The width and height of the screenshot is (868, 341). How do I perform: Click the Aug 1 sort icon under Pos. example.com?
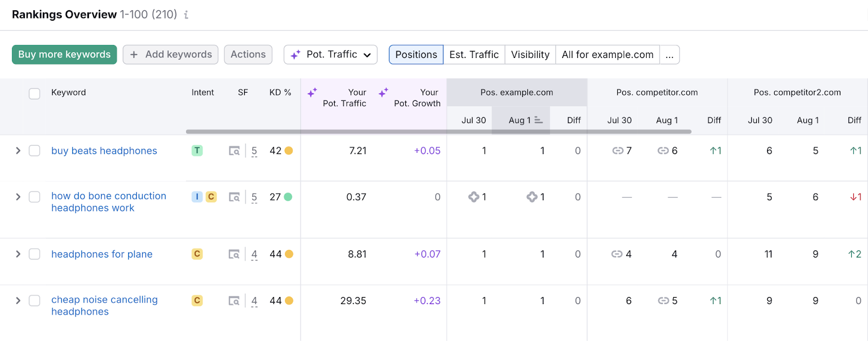538,120
